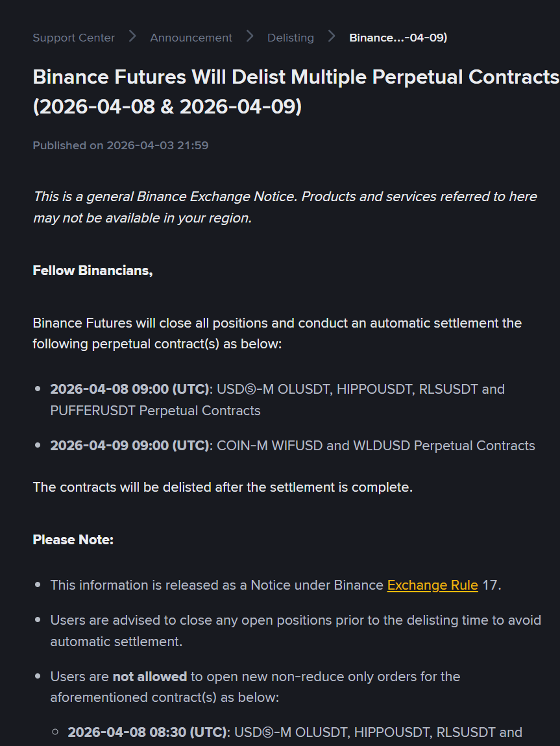
Task: Click the Support Center breadcrumb link
Action: [x=73, y=38]
